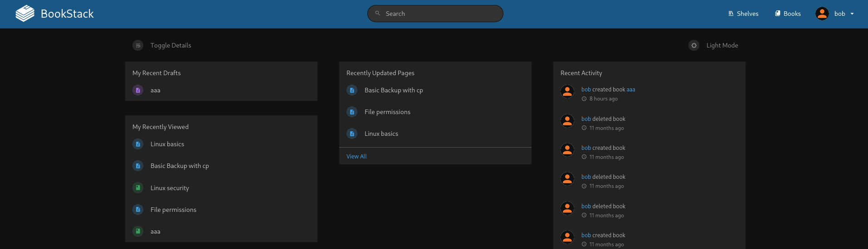Open Linux security book icon
The width and height of the screenshot is (868, 249).
pyautogui.click(x=138, y=187)
